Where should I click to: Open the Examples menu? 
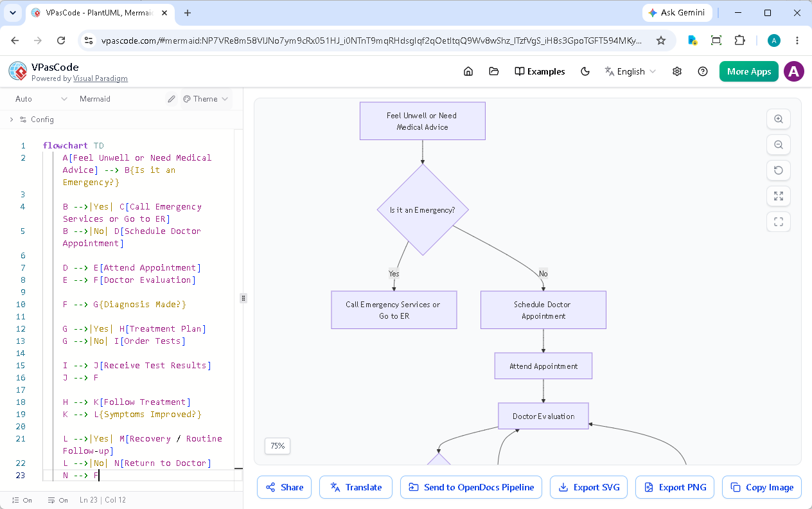click(540, 71)
